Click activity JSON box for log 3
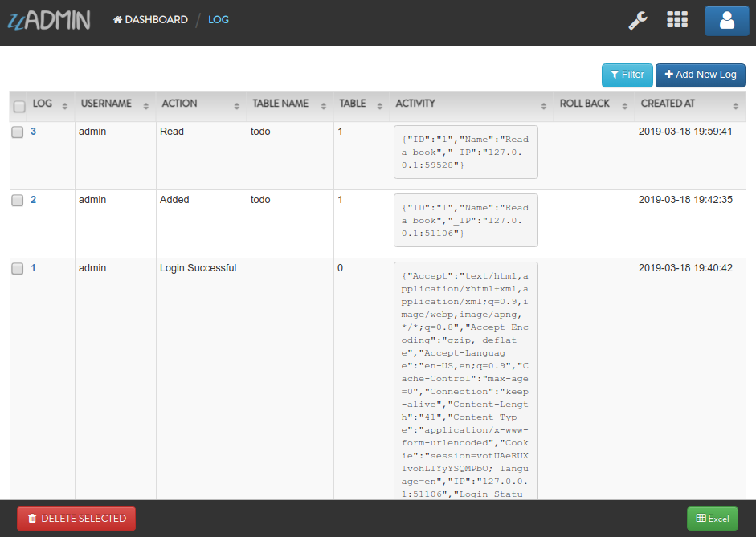 coord(466,153)
